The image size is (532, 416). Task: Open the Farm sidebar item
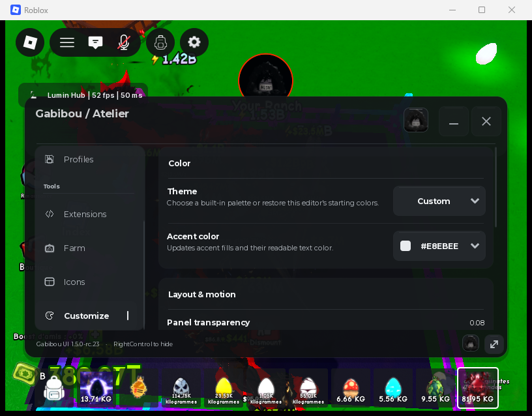pos(89,248)
